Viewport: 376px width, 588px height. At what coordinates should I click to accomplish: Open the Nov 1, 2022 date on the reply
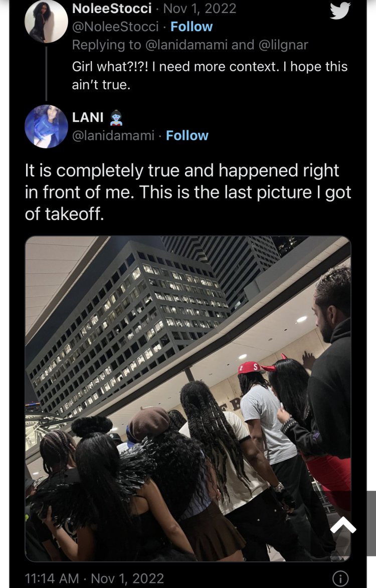pos(200,8)
